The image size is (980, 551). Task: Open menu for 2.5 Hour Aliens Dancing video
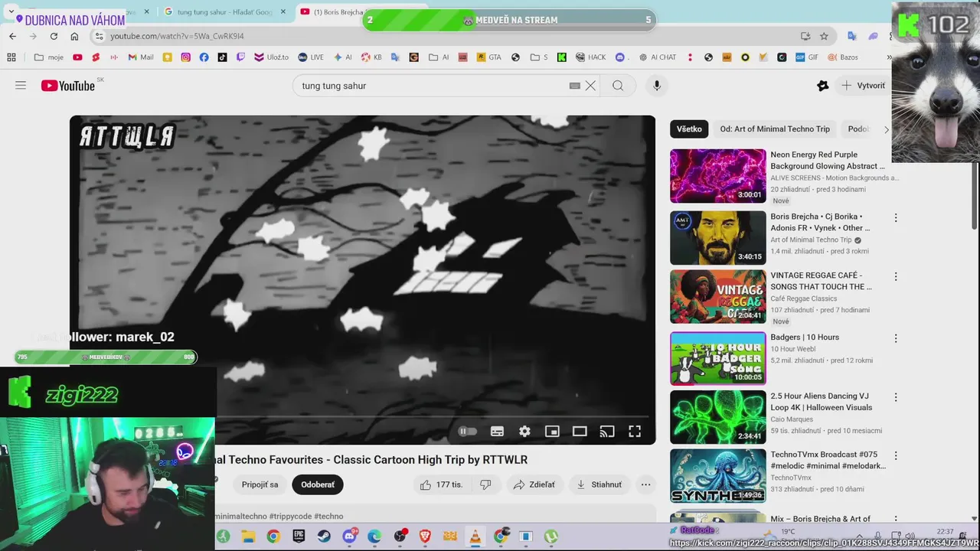[895, 397]
